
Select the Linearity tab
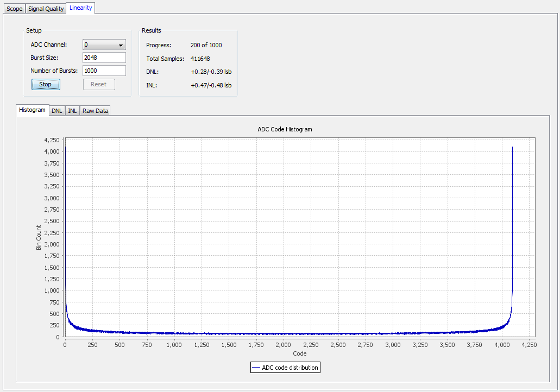tap(81, 8)
